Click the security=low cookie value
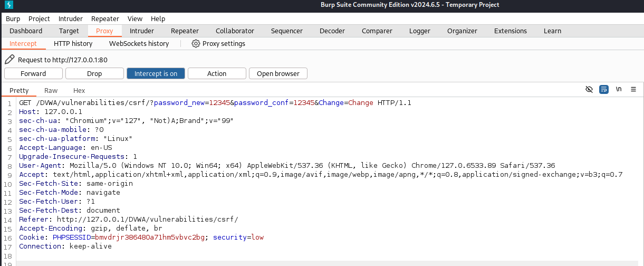 coord(238,237)
